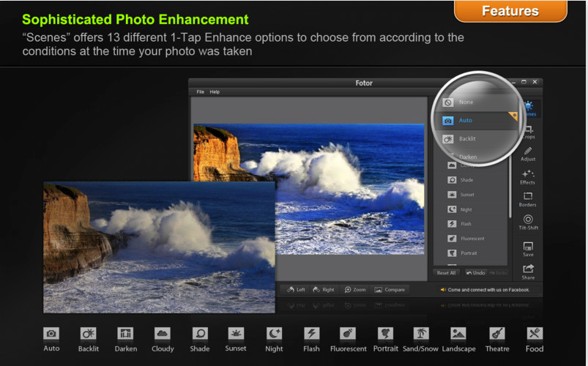Click the Sophisticated Photo Enhancement heading
The image size is (588, 366).
coord(135,20)
